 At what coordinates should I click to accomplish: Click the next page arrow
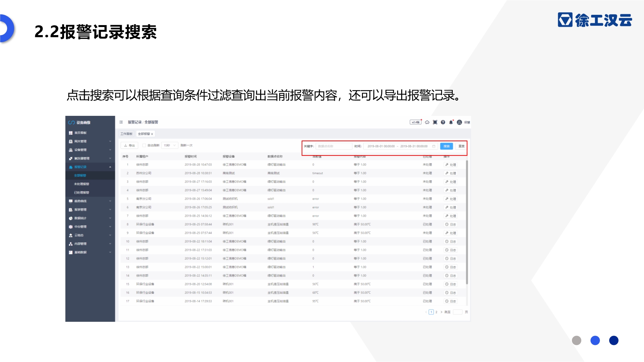(441, 312)
